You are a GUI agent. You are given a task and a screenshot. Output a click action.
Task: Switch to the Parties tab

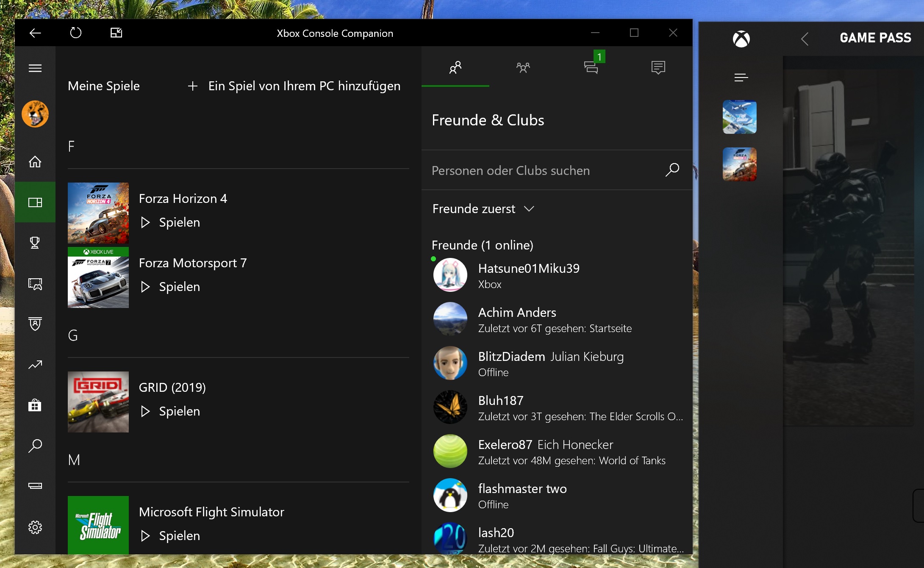click(x=523, y=67)
